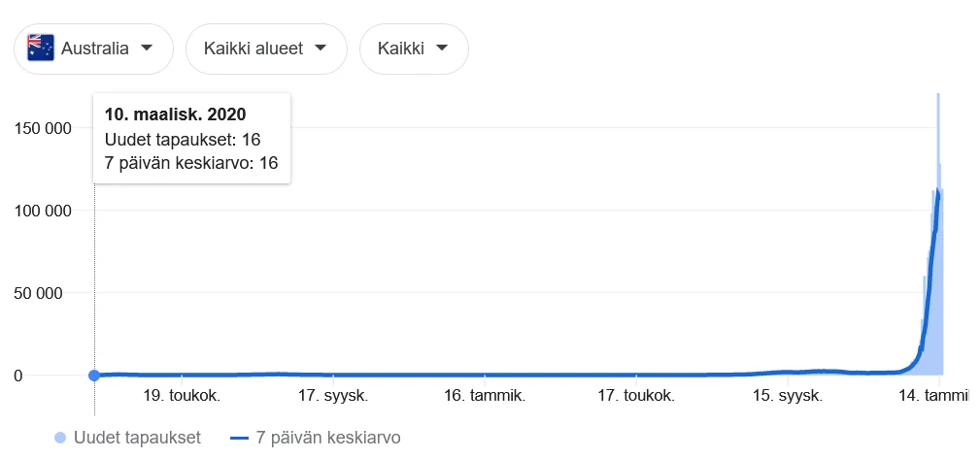This screenshot has width=980, height=458.
Task: Open the Kaikki alueet region dropdown
Action: pyautogui.click(x=266, y=48)
